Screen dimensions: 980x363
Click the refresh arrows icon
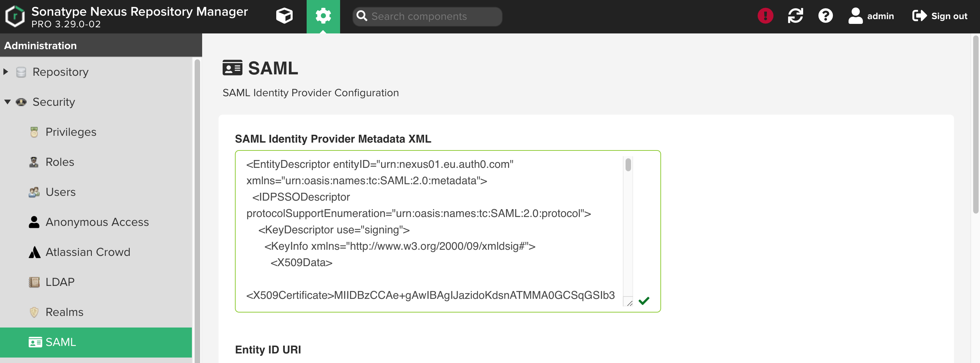coord(795,16)
